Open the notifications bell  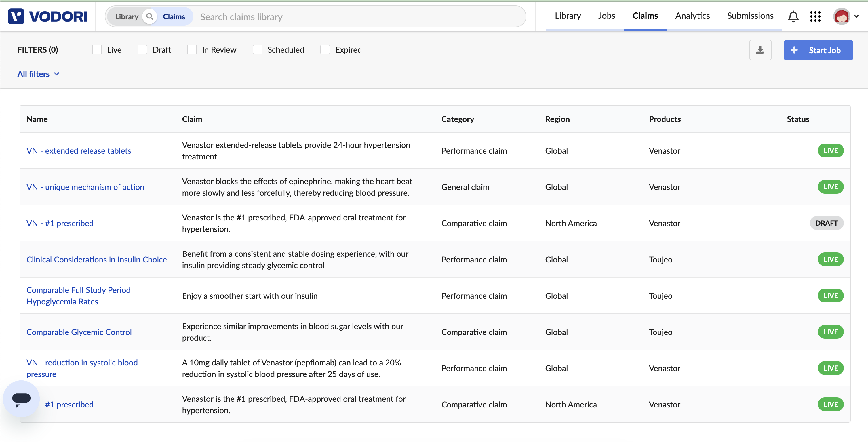793,16
